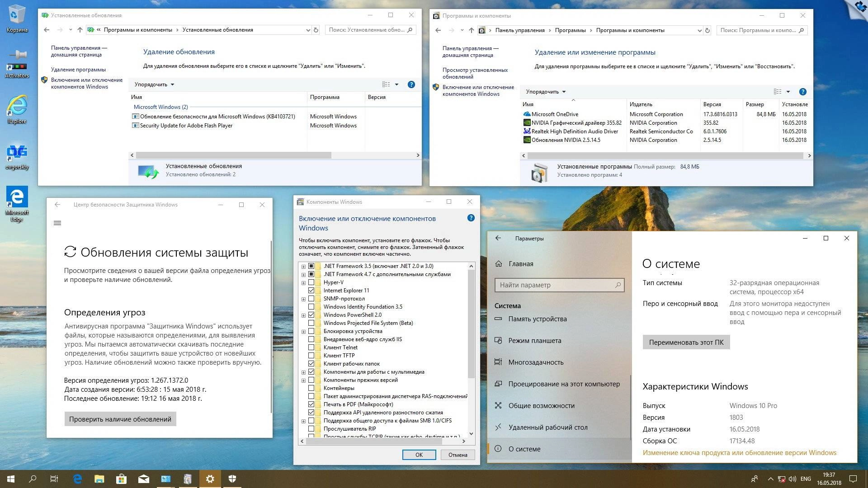Uncheck Windows PowerShell 2.0

pos(311,315)
